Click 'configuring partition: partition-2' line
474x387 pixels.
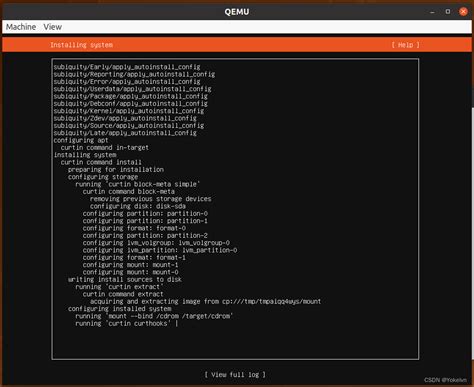click(x=145, y=236)
